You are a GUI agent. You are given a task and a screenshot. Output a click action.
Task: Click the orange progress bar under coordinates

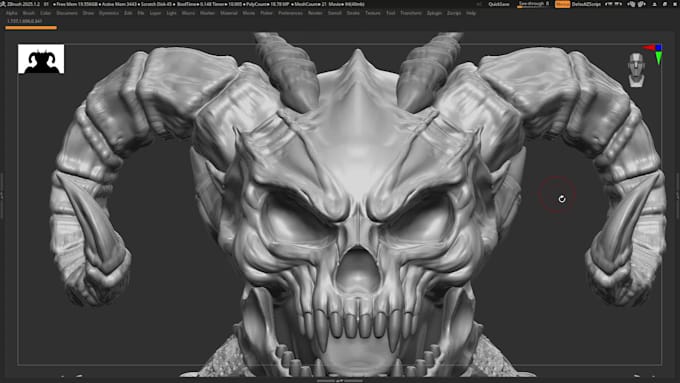coord(31,28)
